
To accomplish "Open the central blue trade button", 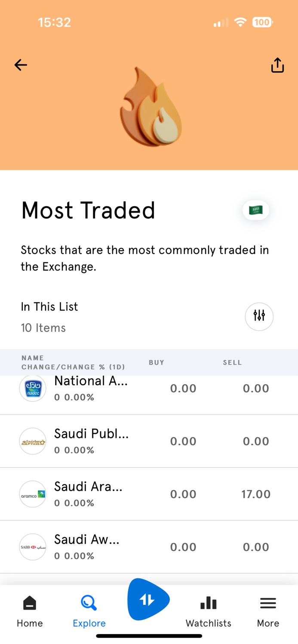I will tap(148, 599).
